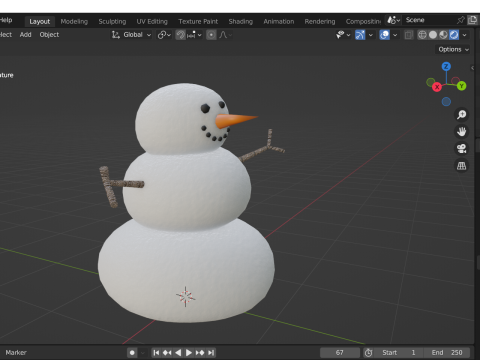Click current frame field showing 67
Screen dimensions: 480x360
[x=340, y=353]
